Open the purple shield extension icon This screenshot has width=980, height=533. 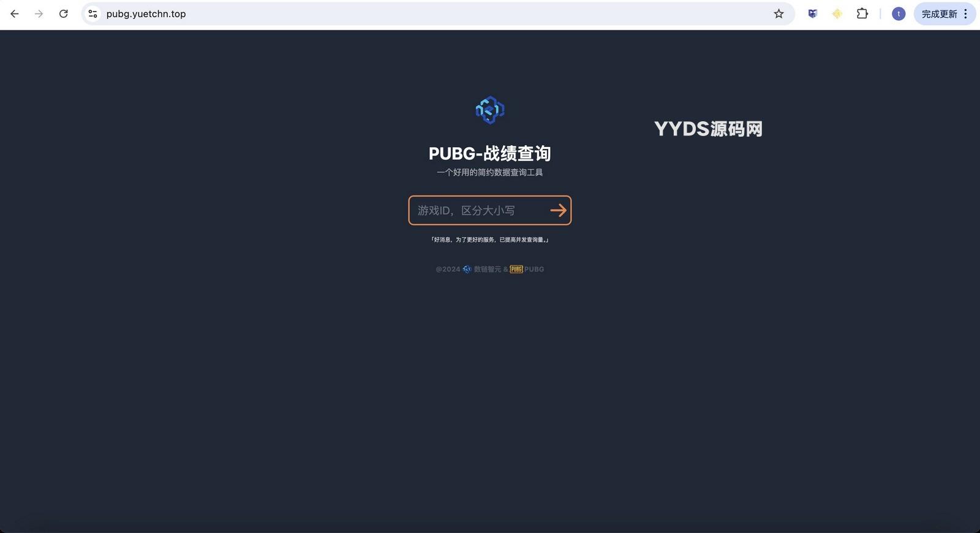812,13
